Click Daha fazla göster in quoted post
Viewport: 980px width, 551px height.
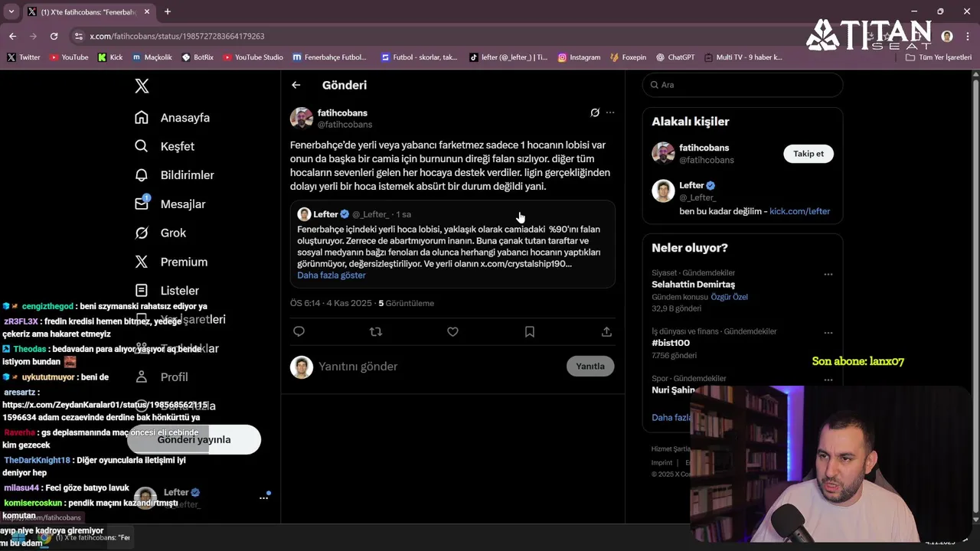332,275
